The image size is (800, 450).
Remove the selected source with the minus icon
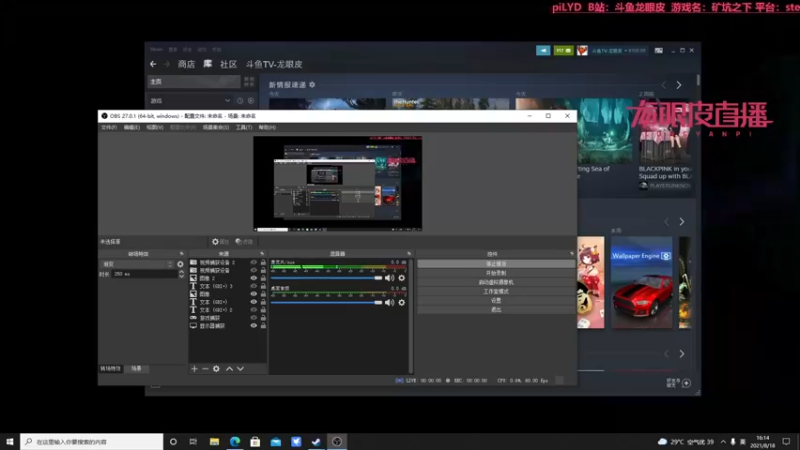coord(205,368)
